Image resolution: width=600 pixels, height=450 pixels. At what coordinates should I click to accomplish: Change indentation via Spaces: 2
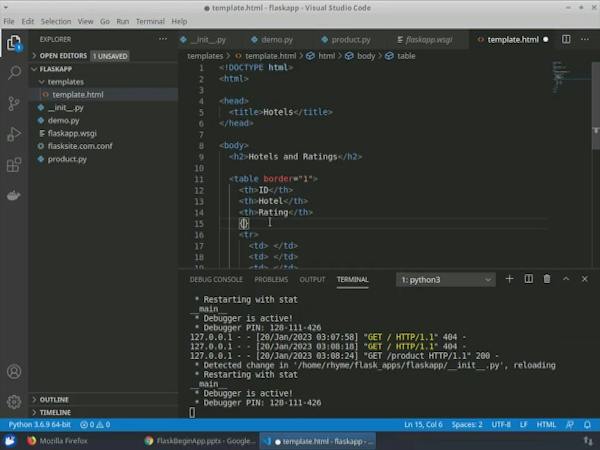pos(467,425)
